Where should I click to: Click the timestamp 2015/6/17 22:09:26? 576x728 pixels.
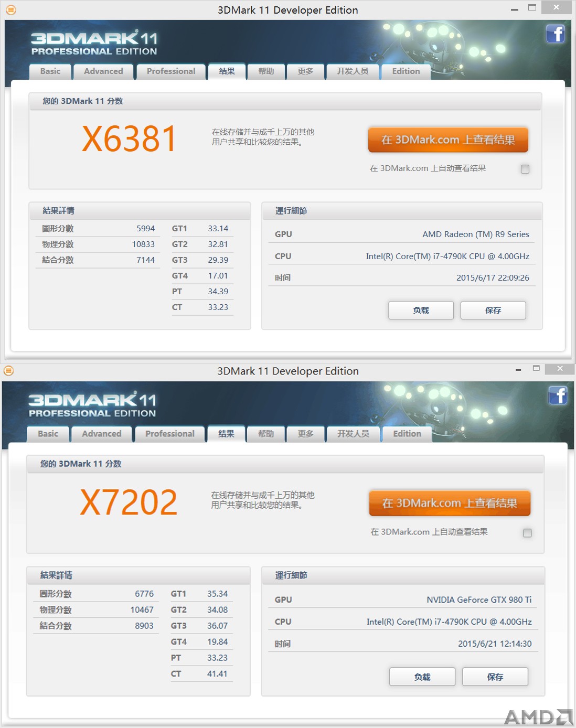tap(493, 278)
